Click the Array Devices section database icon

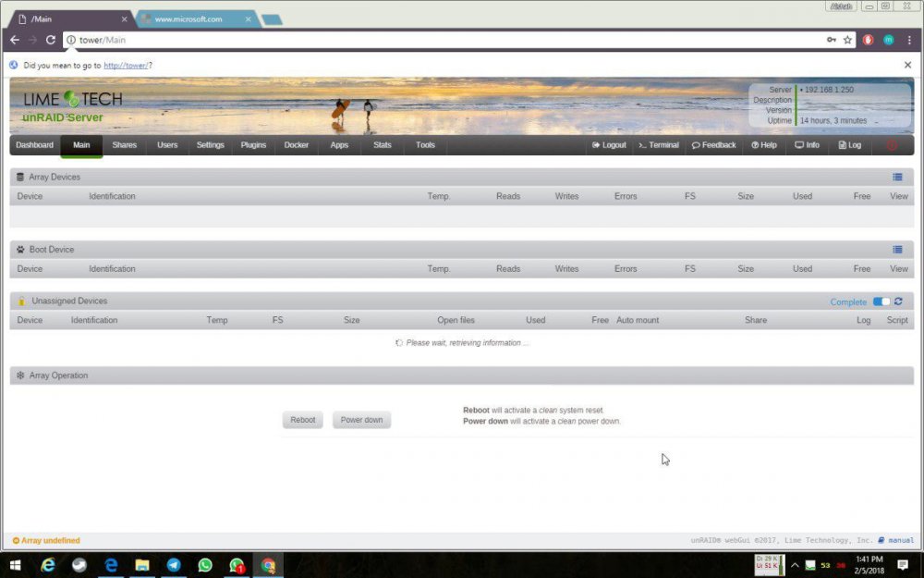coord(20,177)
